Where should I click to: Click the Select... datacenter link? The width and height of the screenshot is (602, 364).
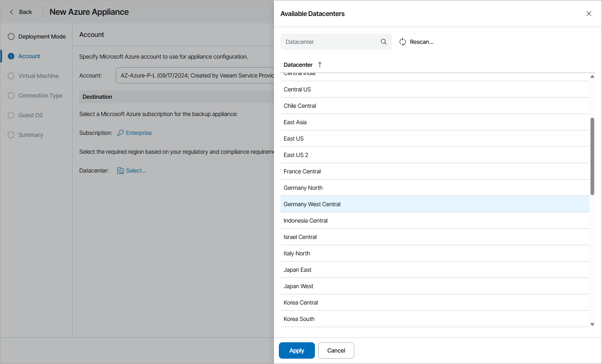135,170
